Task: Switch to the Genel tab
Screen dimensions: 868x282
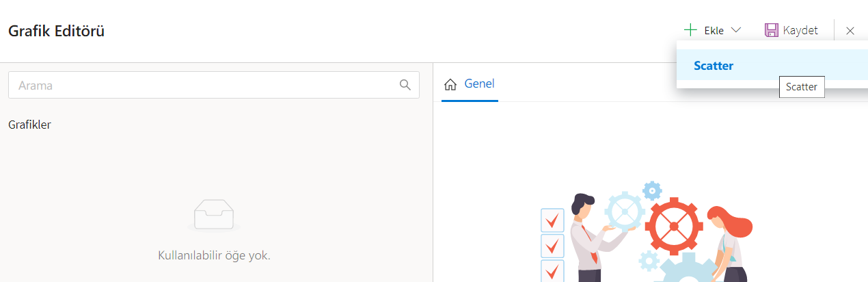Action: [479, 84]
